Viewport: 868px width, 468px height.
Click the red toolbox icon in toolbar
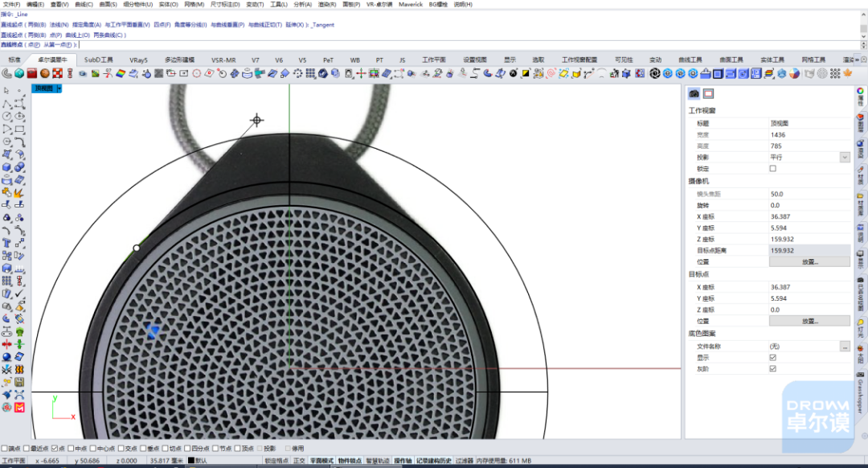(31, 73)
